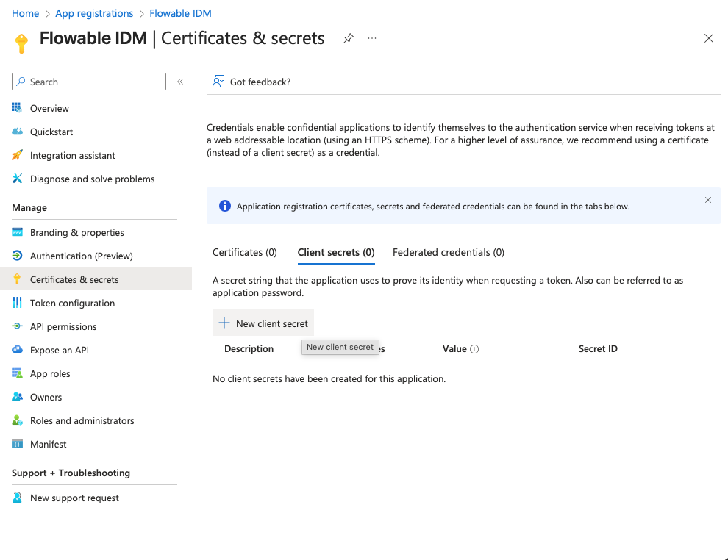The width and height of the screenshot is (728, 560).
Task: Click the Diagnose and solve problems icon
Action: [x=17, y=179]
